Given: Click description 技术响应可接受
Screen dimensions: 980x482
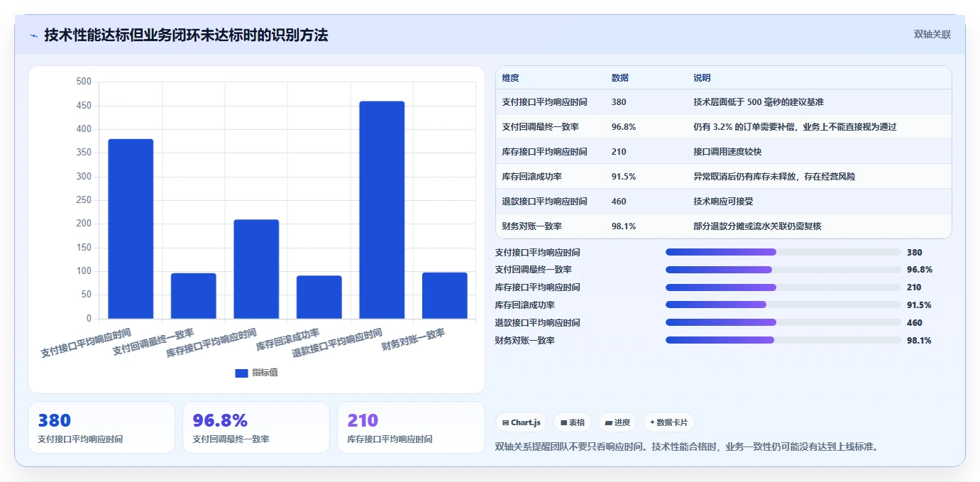Looking at the screenshot, I should pos(723,202).
